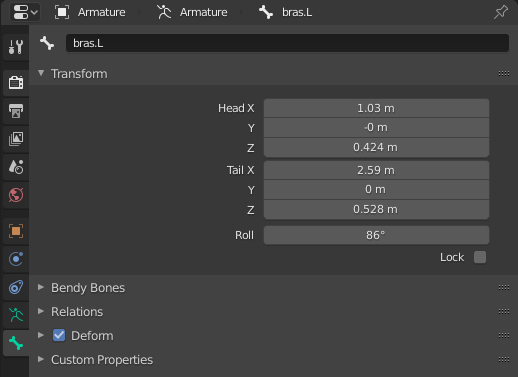Uncheck the Deform checkbox

[59, 335]
